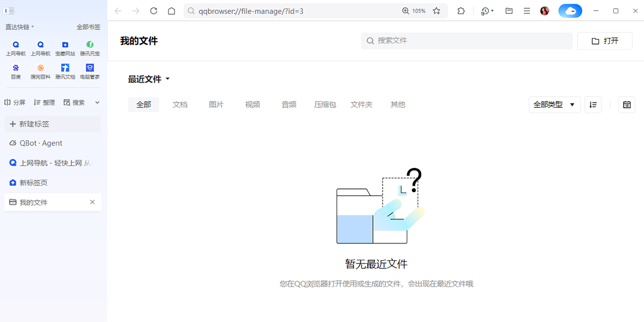Image resolution: width=644 pixels, height=322 pixels.
Task: Open the 百度 shortcut
Action: 16,71
